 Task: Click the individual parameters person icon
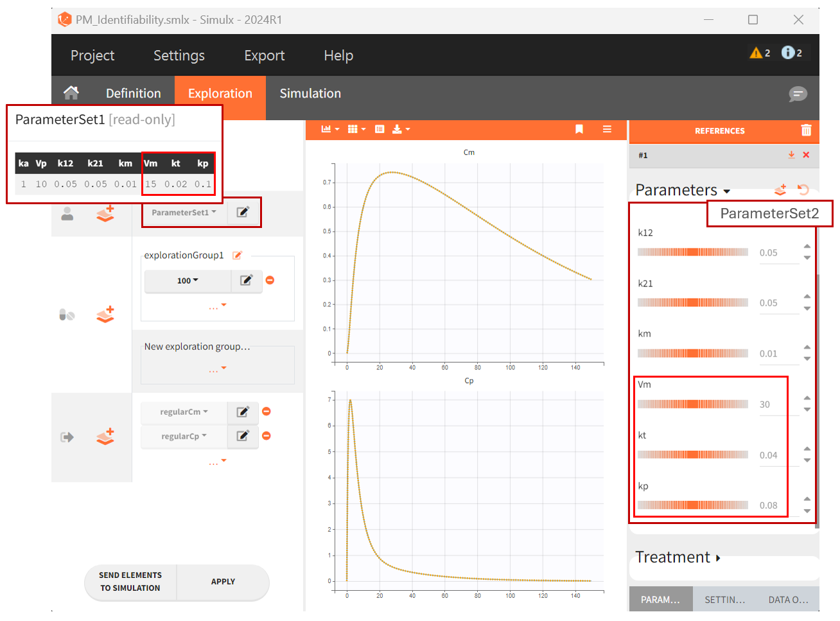(x=67, y=214)
